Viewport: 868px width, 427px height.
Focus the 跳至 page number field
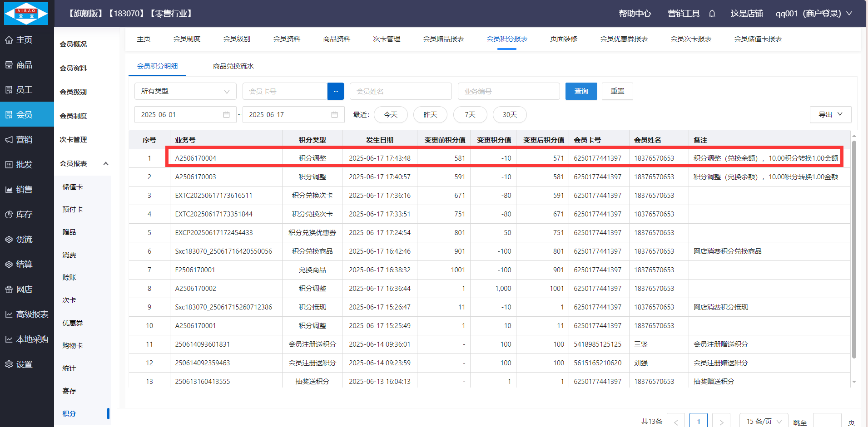(x=827, y=421)
